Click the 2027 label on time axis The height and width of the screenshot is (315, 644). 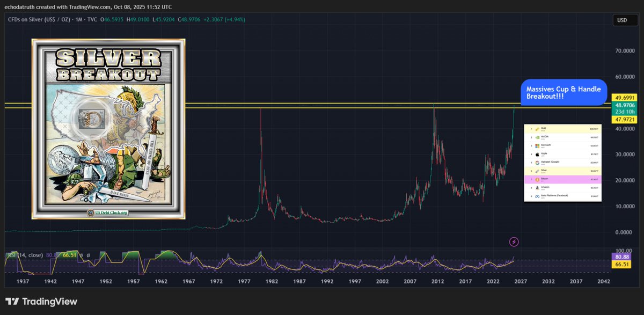coord(521,281)
